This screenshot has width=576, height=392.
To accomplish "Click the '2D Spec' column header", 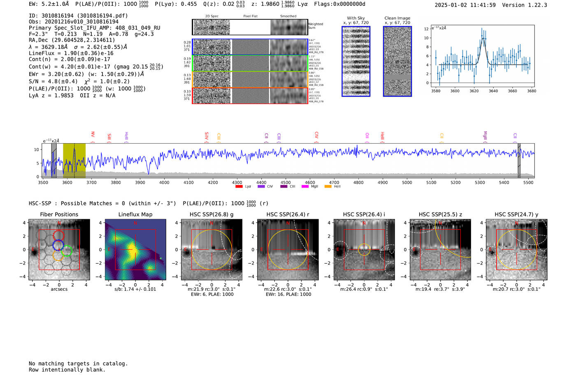I will 212,16.
